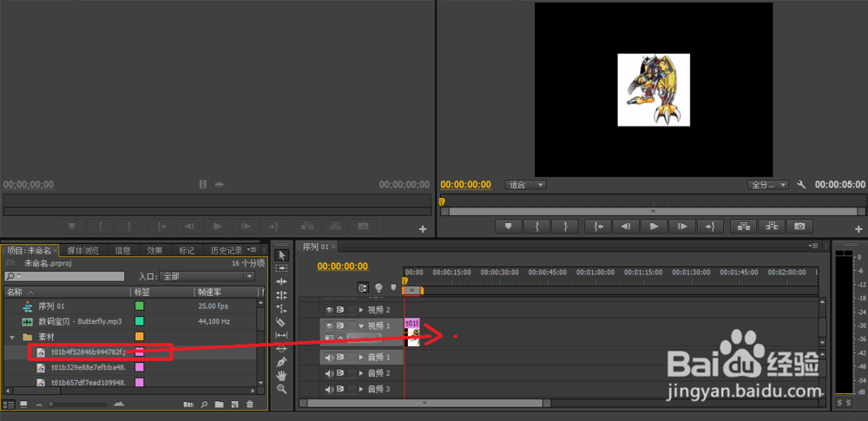Switch to 媒体浏览 tab

tap(82, 250)
